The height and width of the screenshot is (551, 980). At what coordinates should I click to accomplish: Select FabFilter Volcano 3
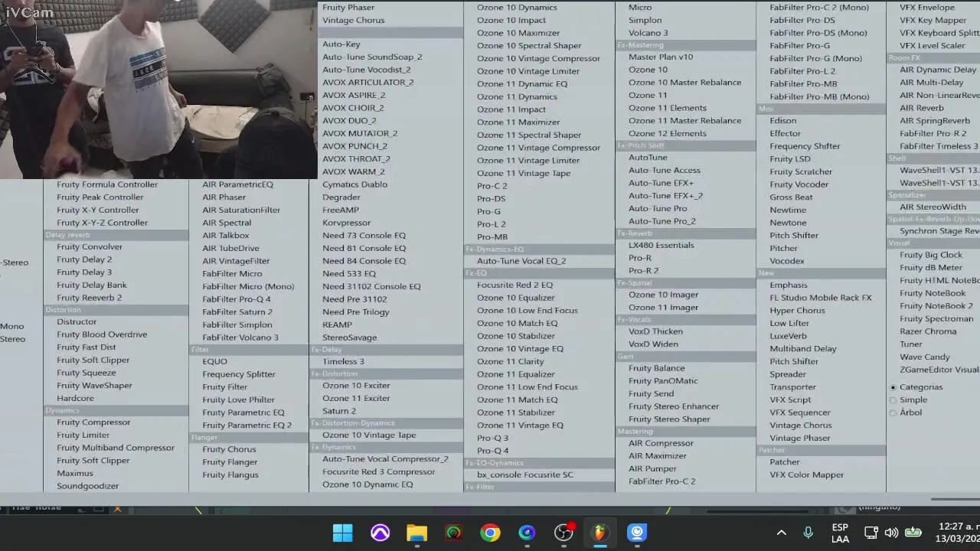pos(240,337)
